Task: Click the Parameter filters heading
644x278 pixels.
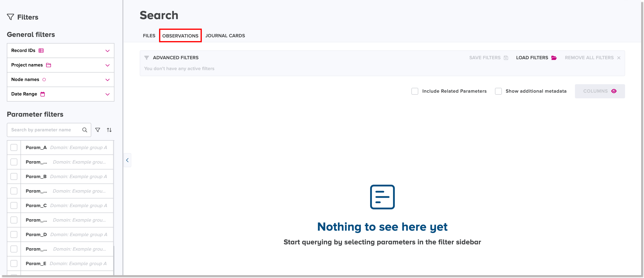Action: (x=35, y=114)
